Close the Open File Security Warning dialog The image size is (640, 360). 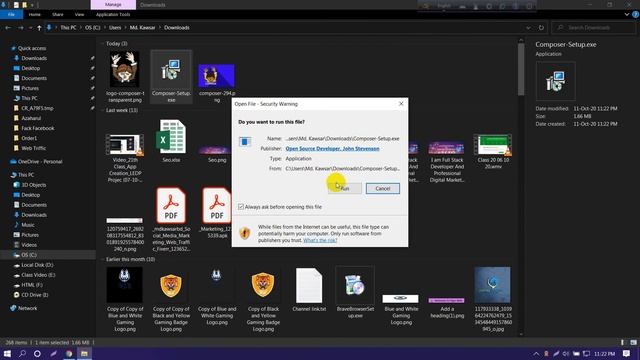click(401, 104)
